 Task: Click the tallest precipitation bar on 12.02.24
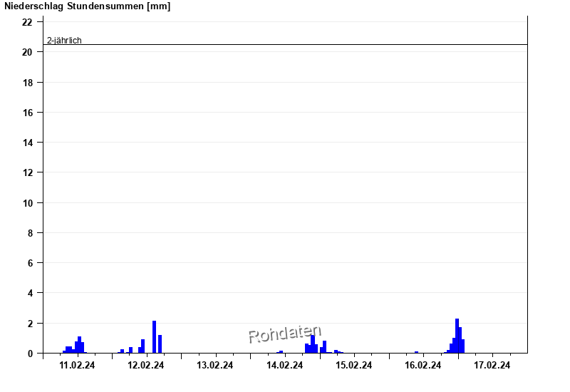tap(154, 336)
